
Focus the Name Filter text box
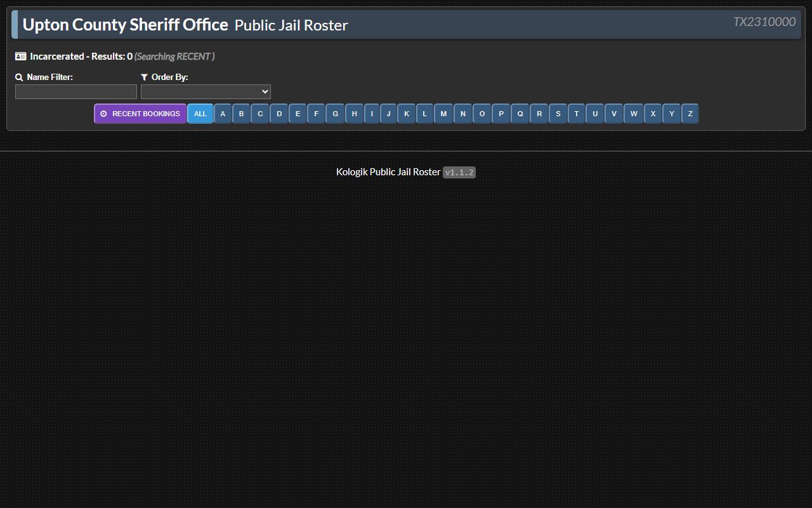[76, 92]
